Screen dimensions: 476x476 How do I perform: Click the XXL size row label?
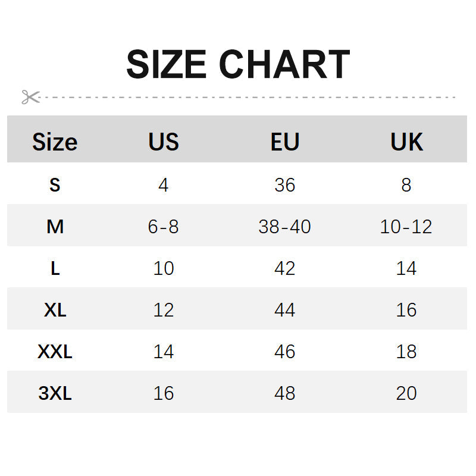point(55,352)
